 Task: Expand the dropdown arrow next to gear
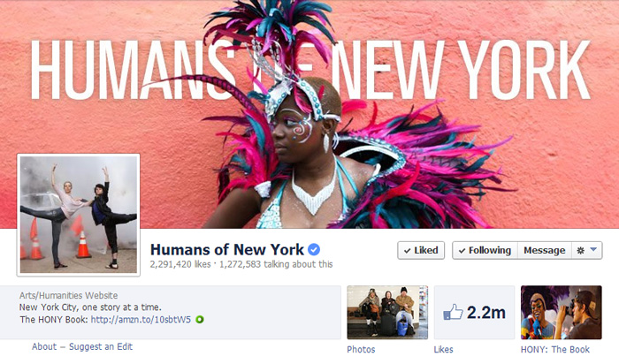pos(593,250)
